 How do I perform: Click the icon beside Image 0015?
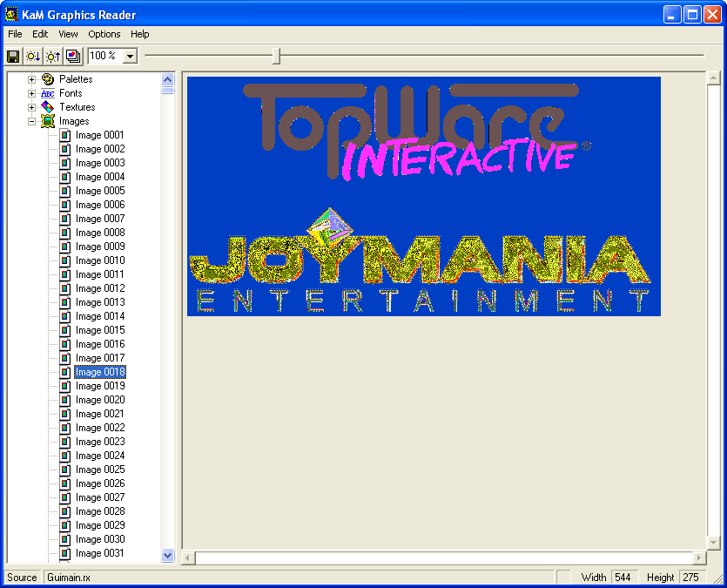coord(65,330)
